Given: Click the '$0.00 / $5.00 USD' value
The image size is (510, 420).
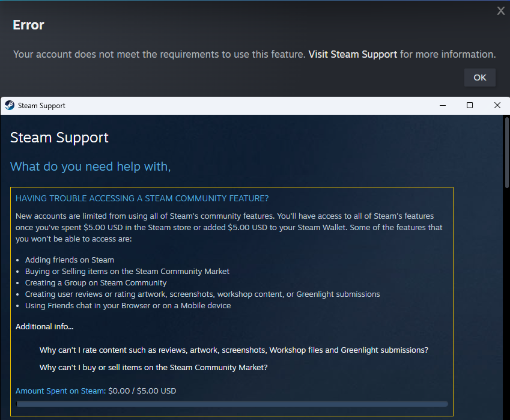Looking at the screenshot, I should (142, 391).
